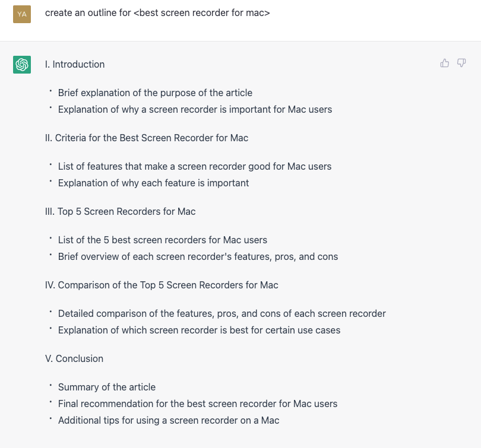Click 'Explanation of which screen recorder is best' bullet

pyautogui.click(x=199, y=330)
